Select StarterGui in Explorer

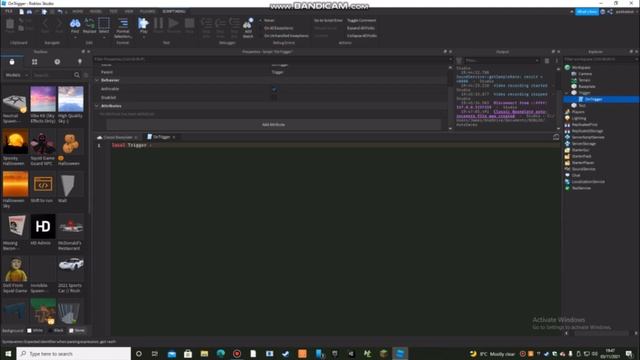580,150
